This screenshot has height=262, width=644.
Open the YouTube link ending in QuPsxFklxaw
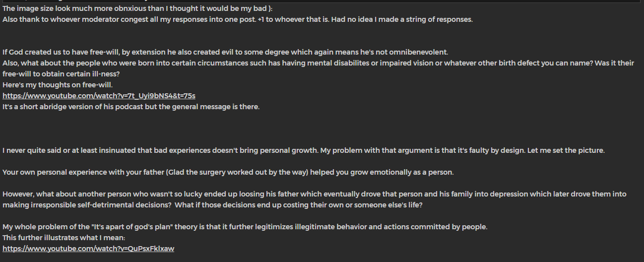88,249
